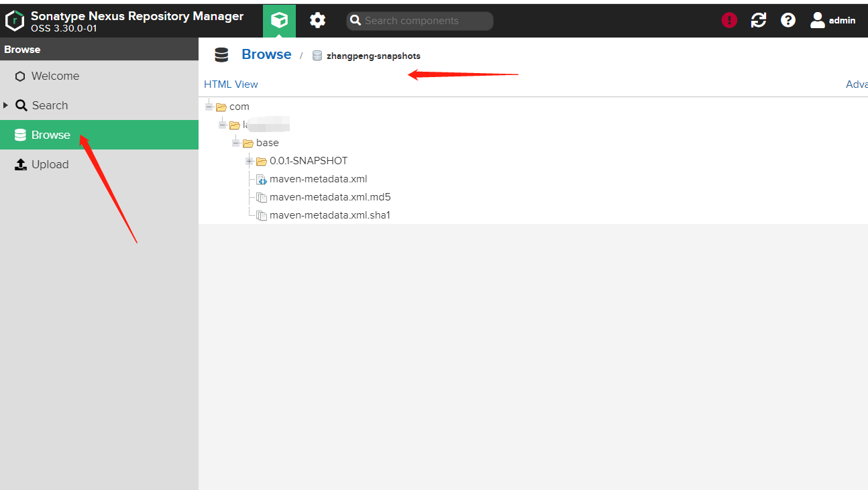Click the admin username label
868x490 pixels.
[x=843, y=21]
